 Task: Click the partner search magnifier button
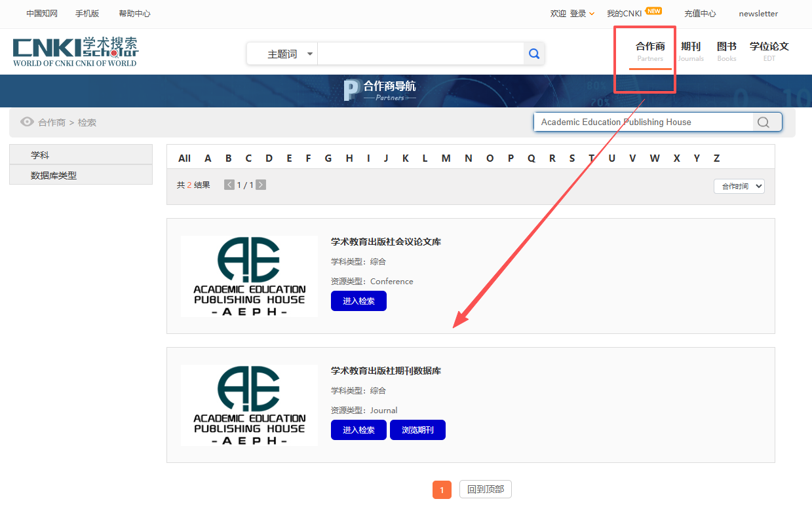(x=763, y=122)
